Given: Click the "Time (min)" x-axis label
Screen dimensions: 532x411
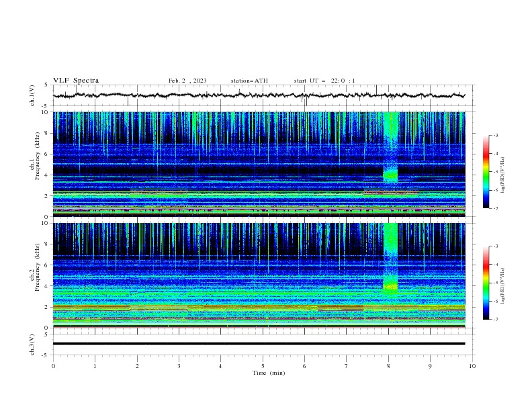Looking at the screenshot, I should tap(269, 373).
